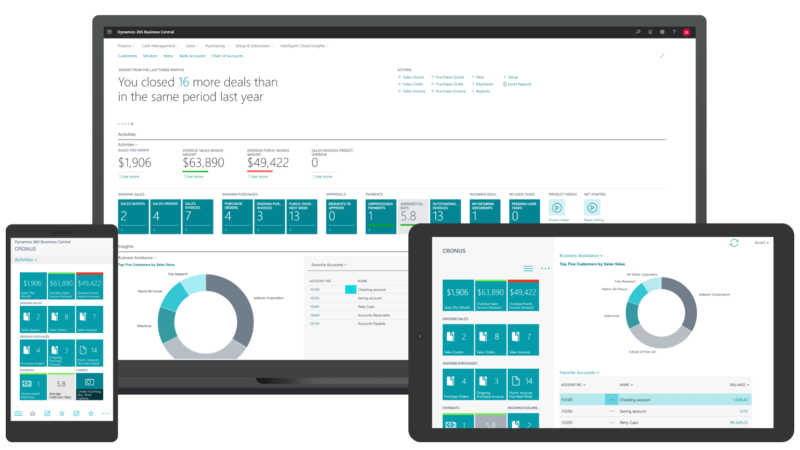
Task: Open hamburger menu on phone bottom bar
Action: (x=18, y=413)
